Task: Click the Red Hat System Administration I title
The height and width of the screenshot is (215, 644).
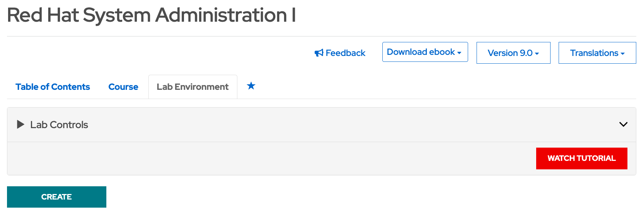Action: point(151,15)
